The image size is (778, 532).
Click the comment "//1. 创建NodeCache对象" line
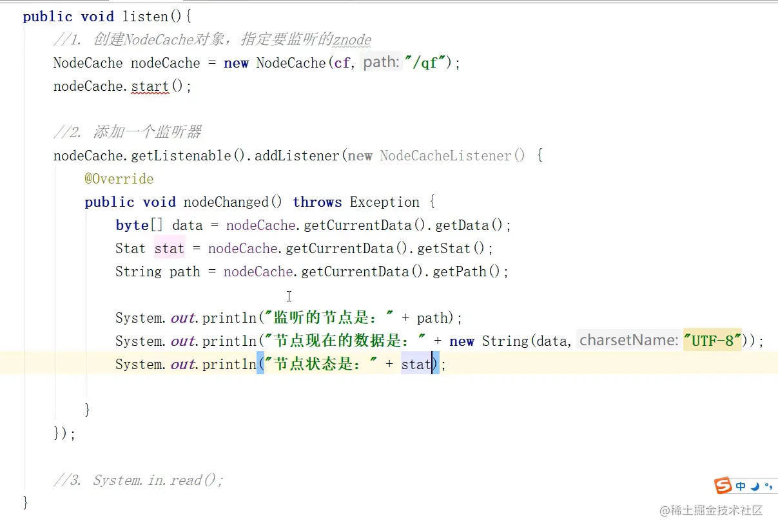212,40
